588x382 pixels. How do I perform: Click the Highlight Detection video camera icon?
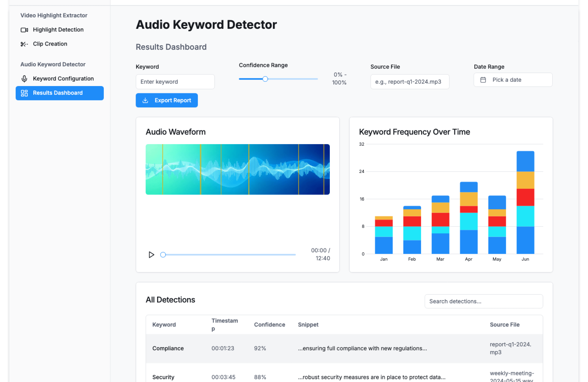tap(24, 30)
